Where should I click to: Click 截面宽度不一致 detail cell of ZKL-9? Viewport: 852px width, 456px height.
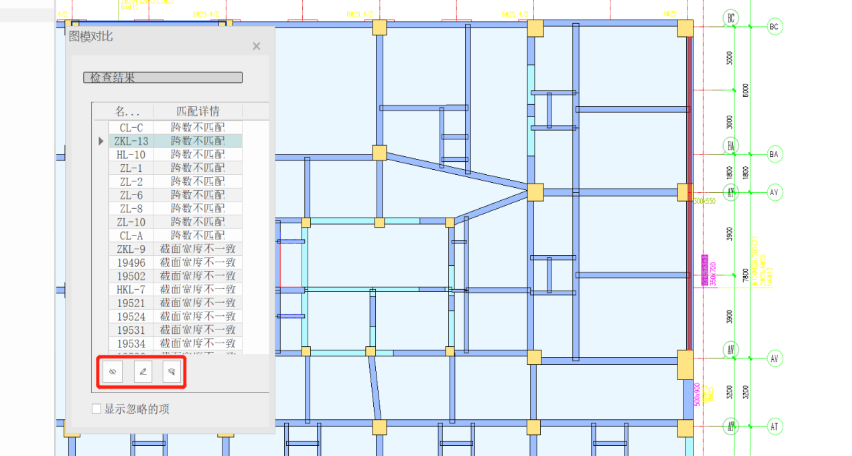click(x=198, y=249)
